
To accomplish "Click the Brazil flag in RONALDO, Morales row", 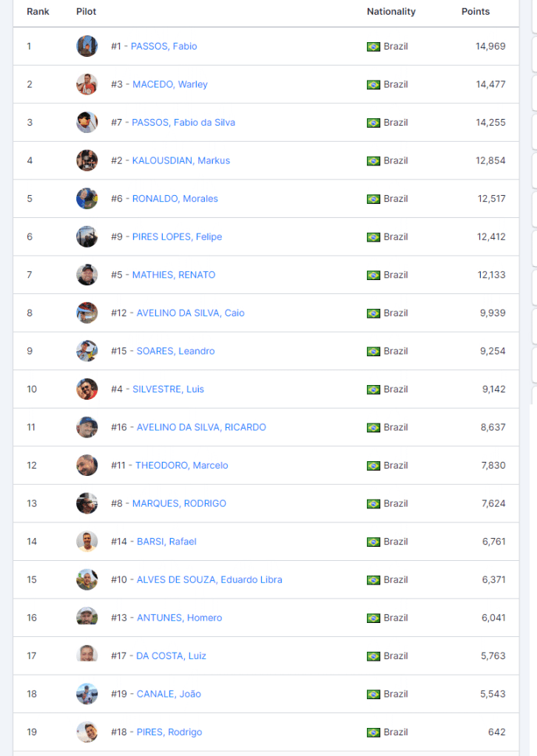I will click(374, 199).
